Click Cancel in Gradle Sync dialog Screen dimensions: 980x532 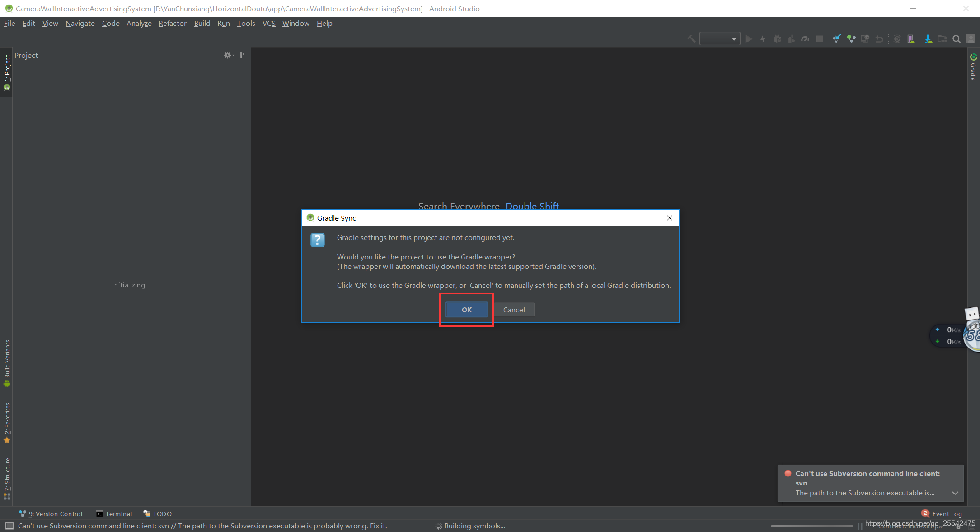click(x=514, y=310)
